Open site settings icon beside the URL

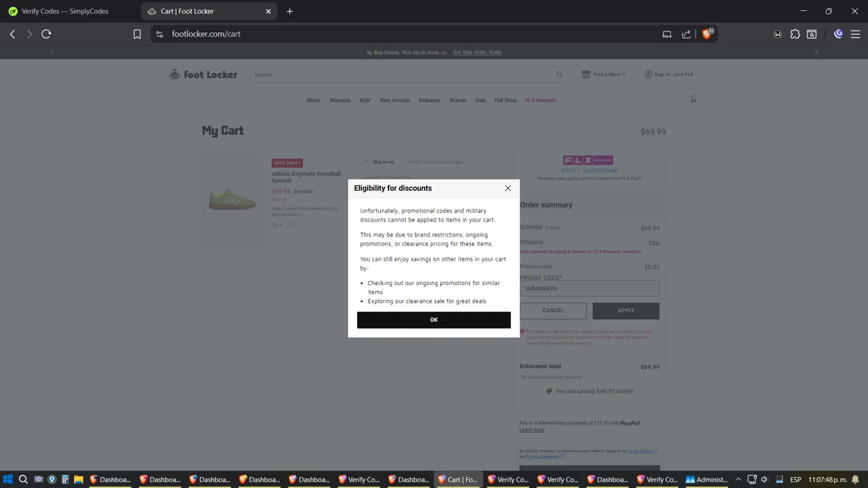click(160, 34)
